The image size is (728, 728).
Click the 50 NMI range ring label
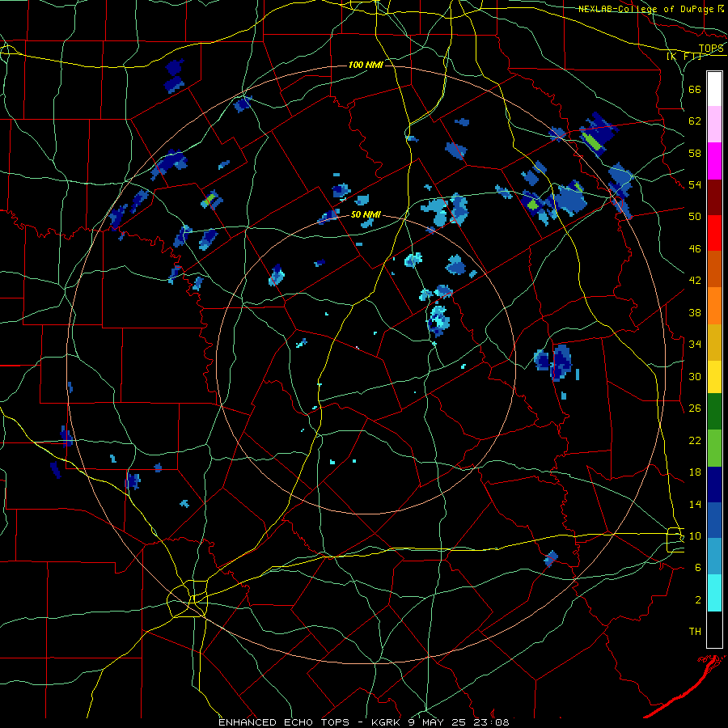366,214
